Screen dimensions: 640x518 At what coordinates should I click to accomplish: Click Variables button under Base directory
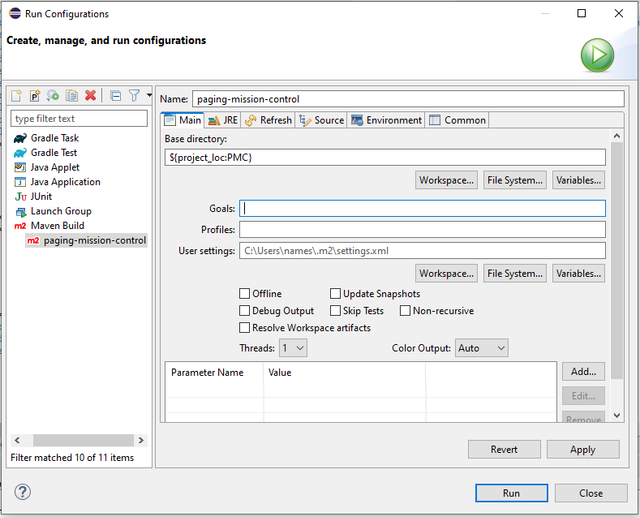point(578,180)
